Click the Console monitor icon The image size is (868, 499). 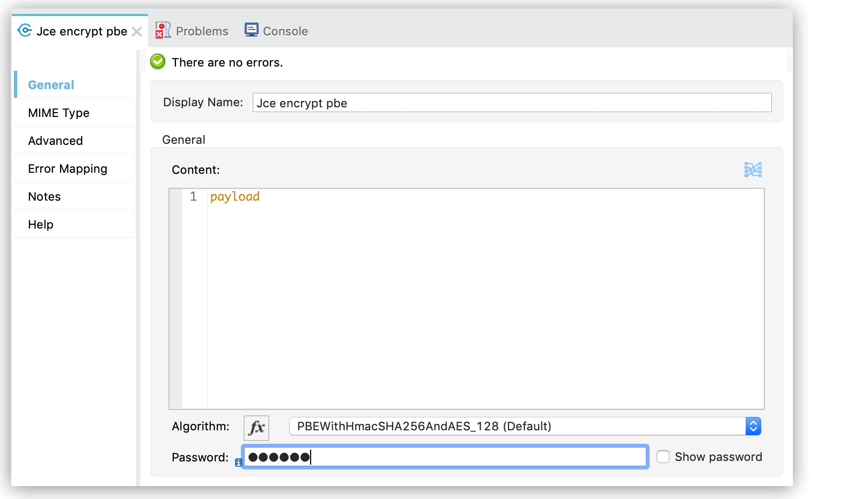(251, 30)
